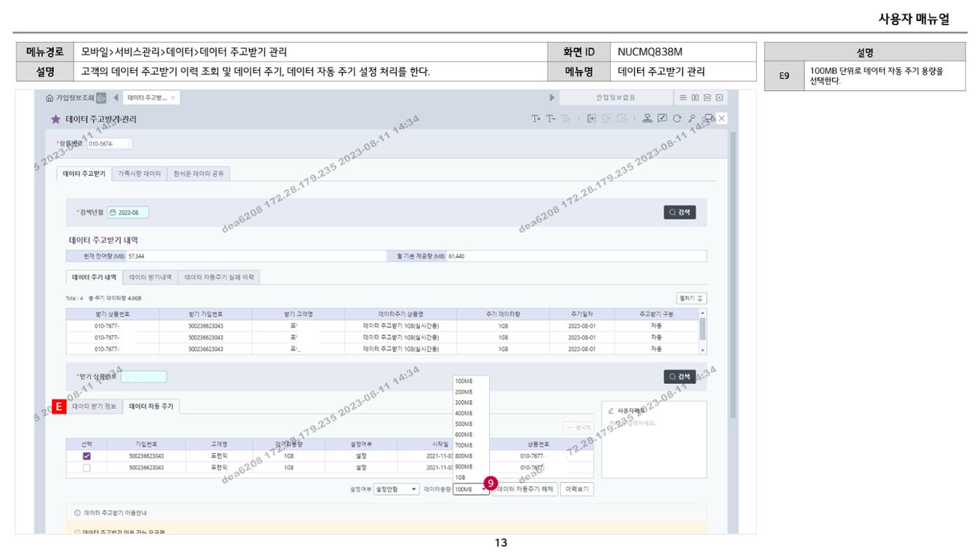Click 데이터 자동주기 해제 button
This screenshot has height=552, width=980.
(525, 490)
